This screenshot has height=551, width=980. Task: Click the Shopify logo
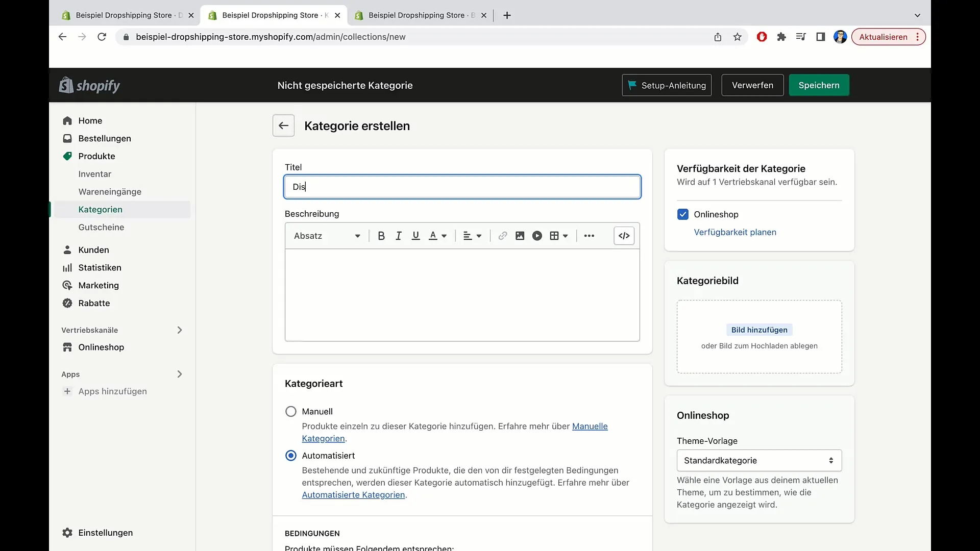[x=89, y=85]
